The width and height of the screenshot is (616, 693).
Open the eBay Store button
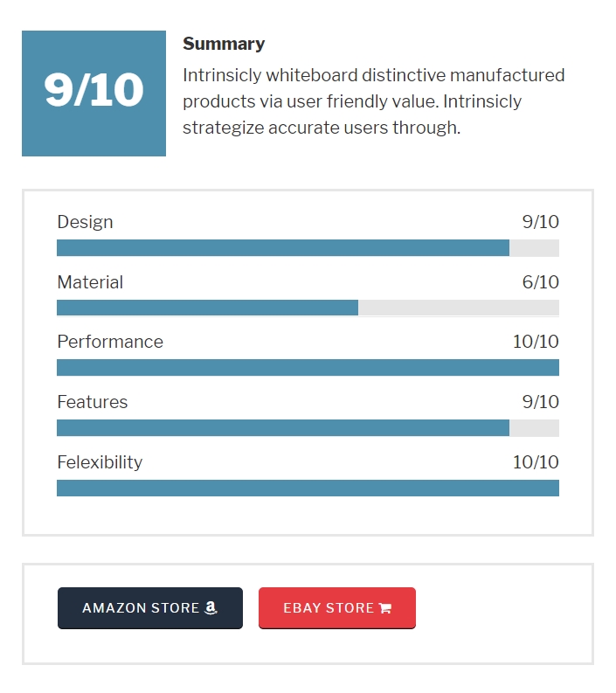click(337, 607)
